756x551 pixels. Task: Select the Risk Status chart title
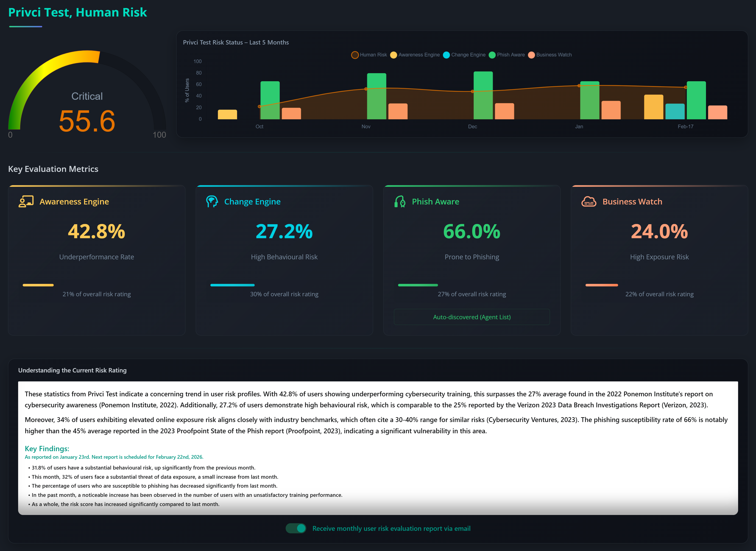(236, 42)
